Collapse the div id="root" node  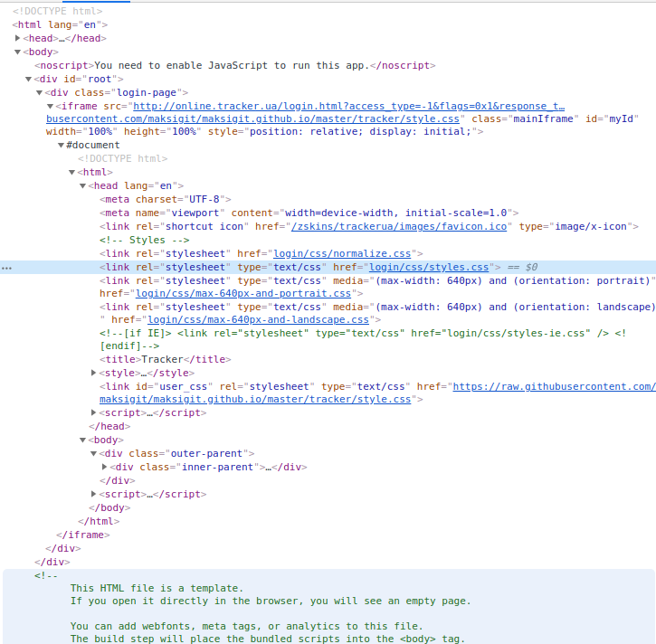point(29,79)
